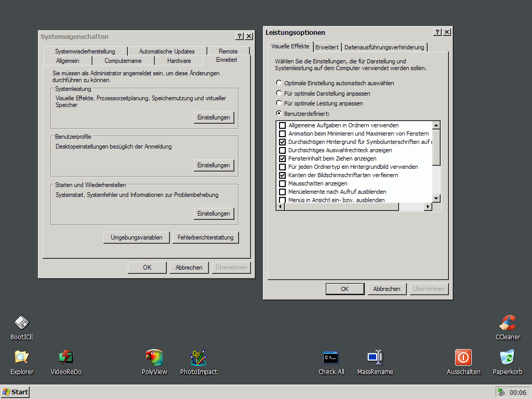Open the Start menu
Screen dimensions: 532x399
pos(15,392)
